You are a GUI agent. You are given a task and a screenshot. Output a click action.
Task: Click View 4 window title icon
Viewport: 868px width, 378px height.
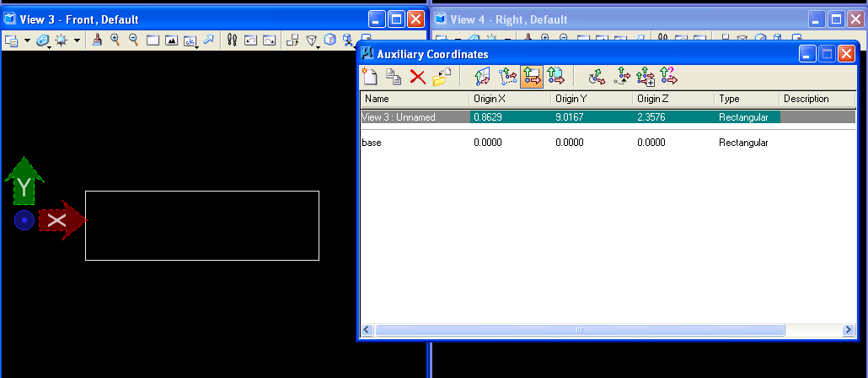[441, 19]
